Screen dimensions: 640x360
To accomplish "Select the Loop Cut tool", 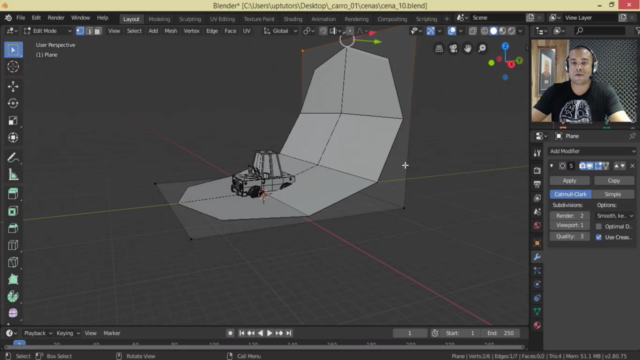I will [13, 245].
